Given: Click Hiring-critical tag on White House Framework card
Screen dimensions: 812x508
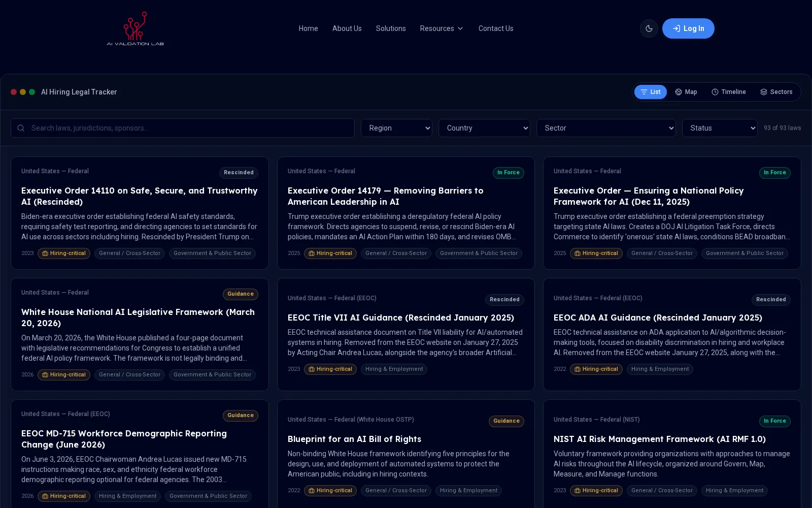Looking at the screenshot, I should coord(64,375).
